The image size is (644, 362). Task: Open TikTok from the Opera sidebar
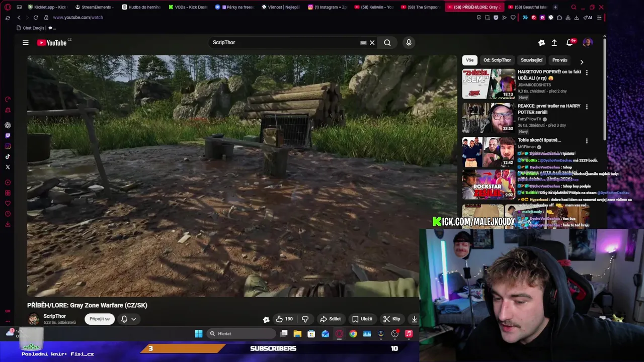coord(8,157)
